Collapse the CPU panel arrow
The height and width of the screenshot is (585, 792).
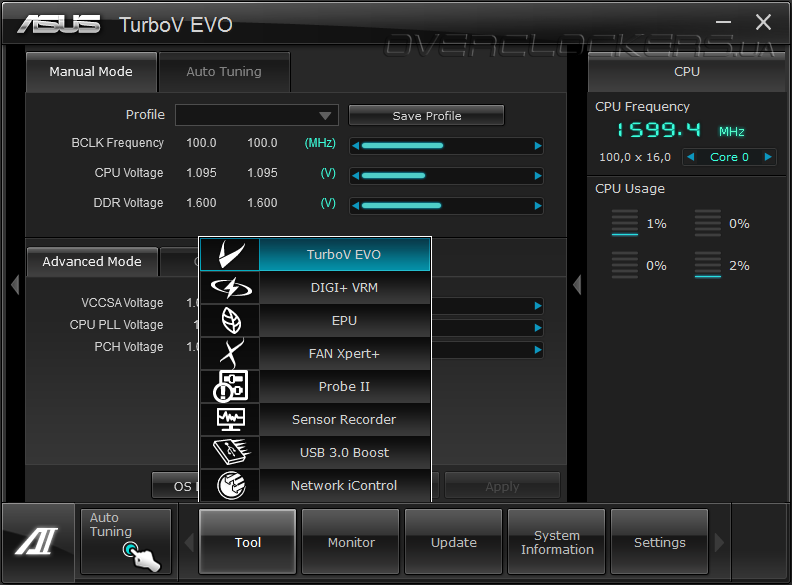point(577,284)
